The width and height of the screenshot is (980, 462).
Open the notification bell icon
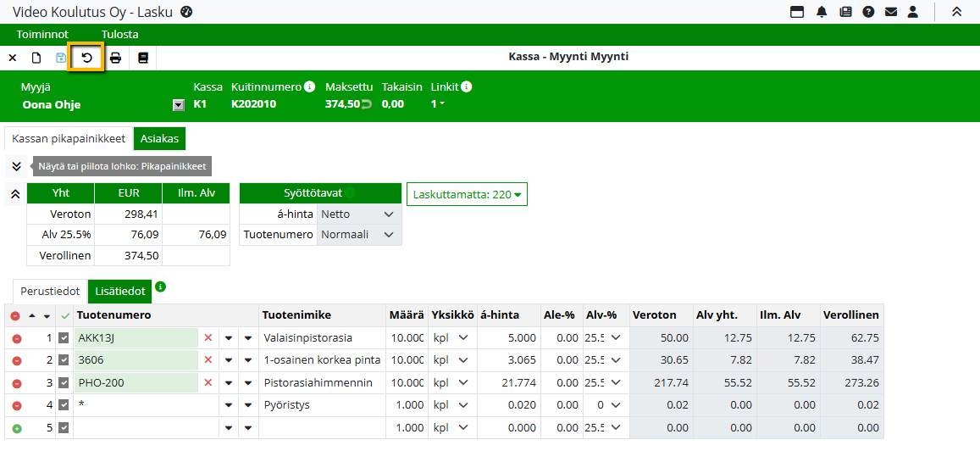(x=822, y=12)
